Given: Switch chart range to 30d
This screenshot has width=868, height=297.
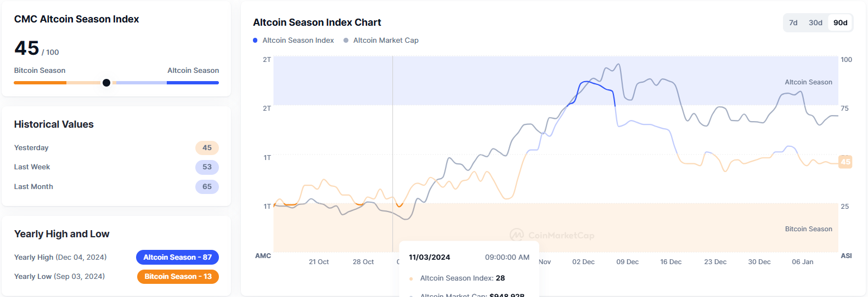Looking at the screenshot, I should pos(815,22).
